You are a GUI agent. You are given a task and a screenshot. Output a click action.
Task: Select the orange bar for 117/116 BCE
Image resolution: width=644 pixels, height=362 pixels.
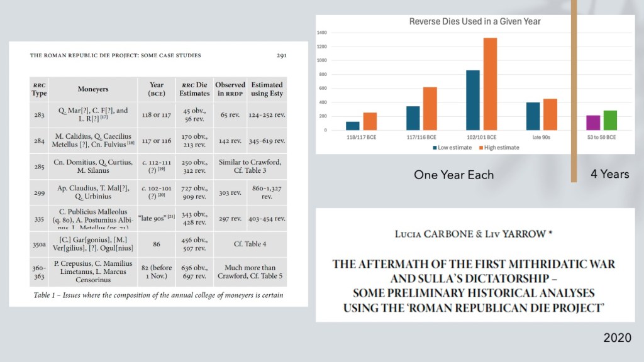(x=430, y=109)
